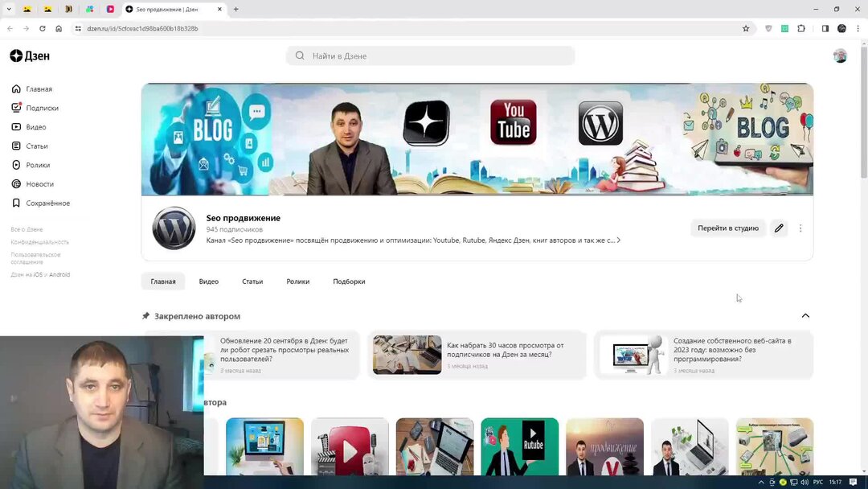
Task: Select the Seo продвижение browser tab
Action: 174,10
